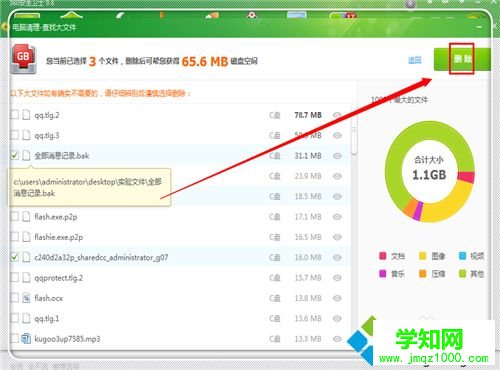Click the 返回 back link
The height and width of the screenshot is (370, 500).
click(415, 60)
